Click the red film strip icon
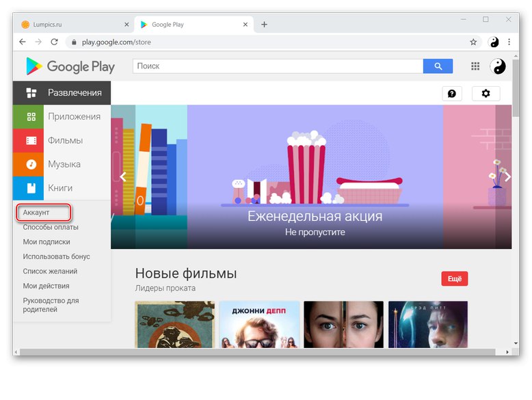Screen dimensions: 532x400 31,140
